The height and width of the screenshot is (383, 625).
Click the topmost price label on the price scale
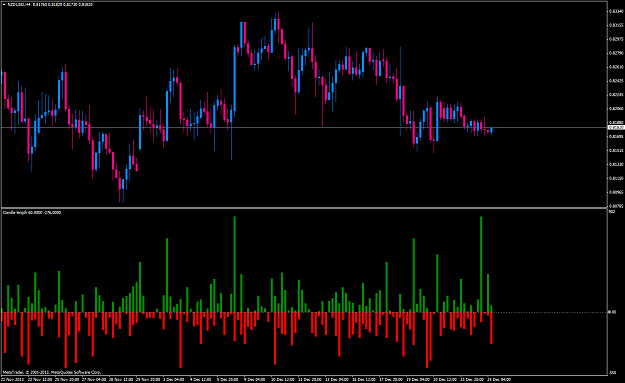pos(616,11)
